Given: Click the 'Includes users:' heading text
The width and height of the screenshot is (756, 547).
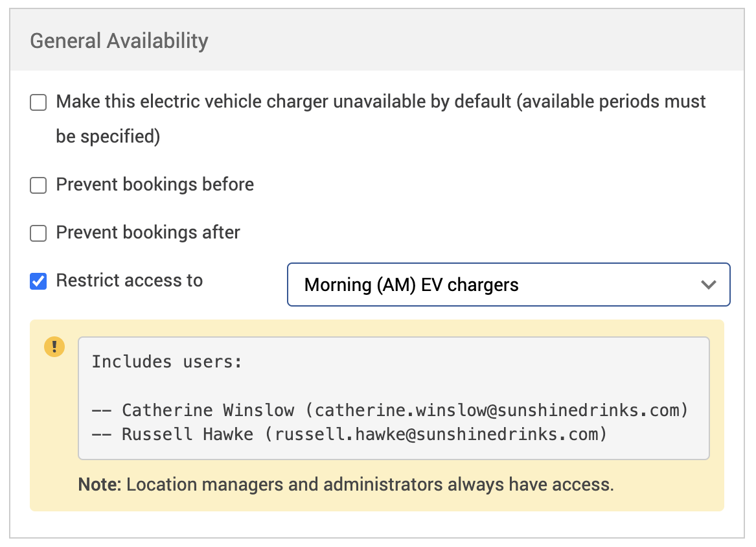Looking at the screenshot, I should click(166, 362).
